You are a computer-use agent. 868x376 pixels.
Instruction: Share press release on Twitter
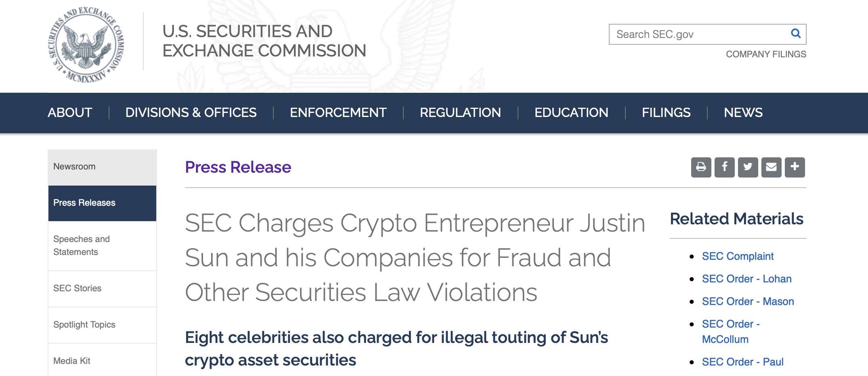tap(748, 167)
